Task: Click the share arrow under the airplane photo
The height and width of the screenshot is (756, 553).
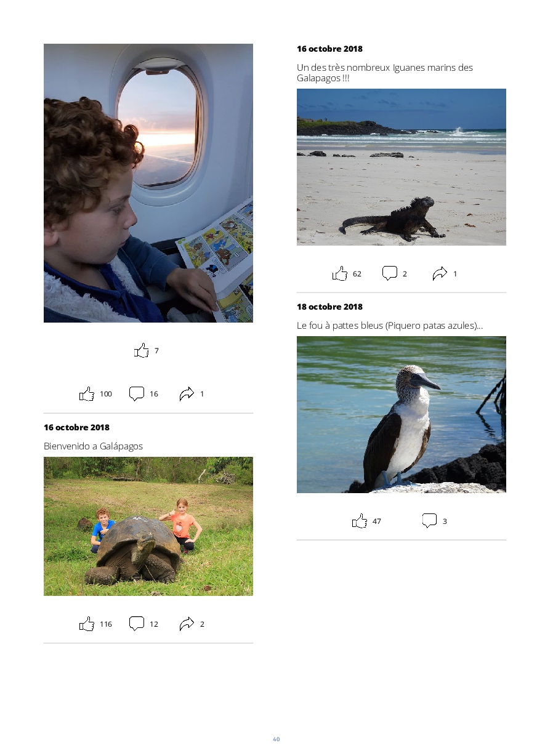Action: tap(187, 393)
